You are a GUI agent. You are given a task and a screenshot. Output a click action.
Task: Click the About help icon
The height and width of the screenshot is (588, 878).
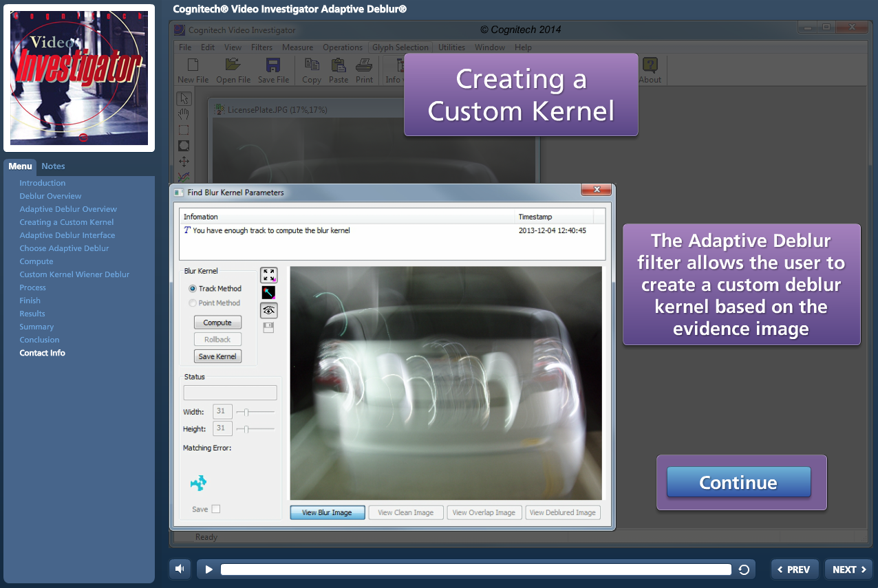click(x=650, y=65)
